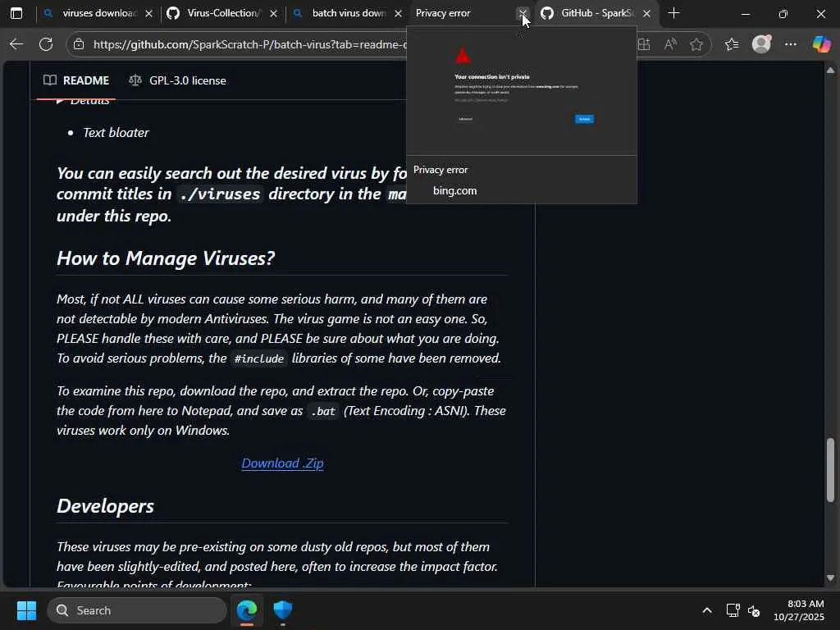Open the clock showing 8:03 AM
The width and height of the screenshot is (840, 630).
click(799, 610)
